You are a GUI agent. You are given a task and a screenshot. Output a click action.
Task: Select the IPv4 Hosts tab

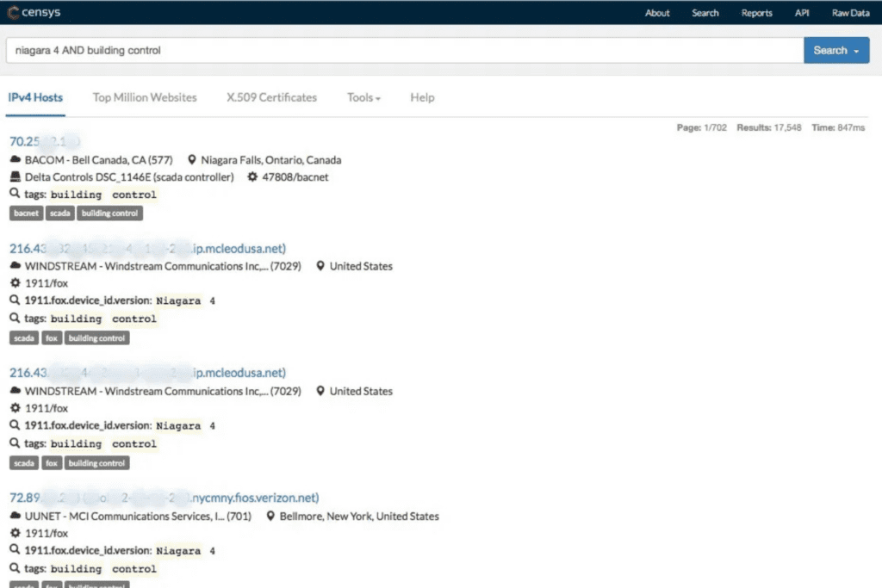pyautogui.click(x=35, y=97)
